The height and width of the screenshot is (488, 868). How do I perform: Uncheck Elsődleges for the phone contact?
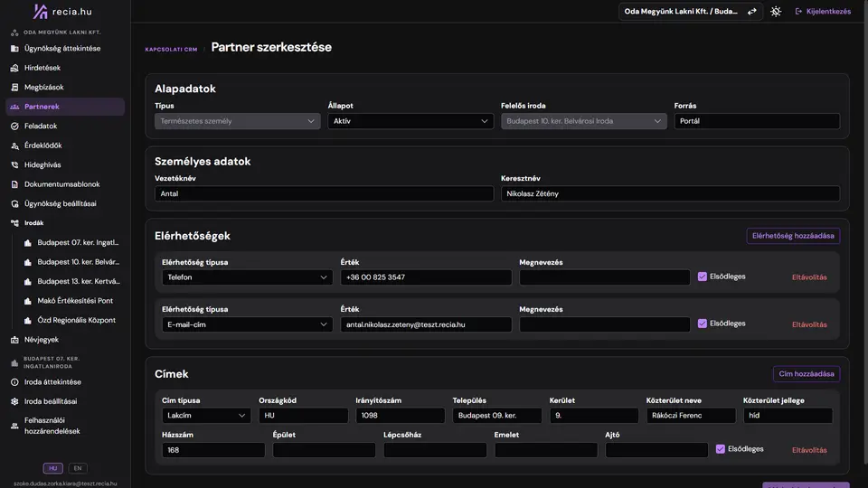coord(702,277)
